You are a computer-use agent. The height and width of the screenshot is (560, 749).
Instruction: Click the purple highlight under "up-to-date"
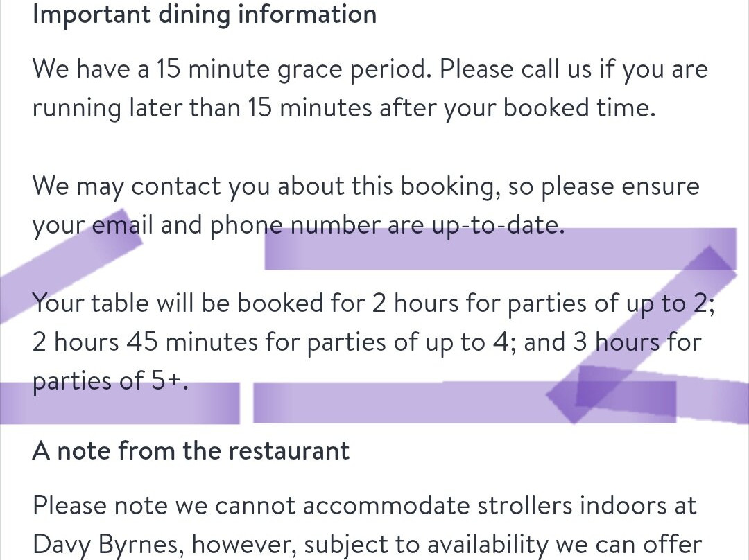coord(499,249)
